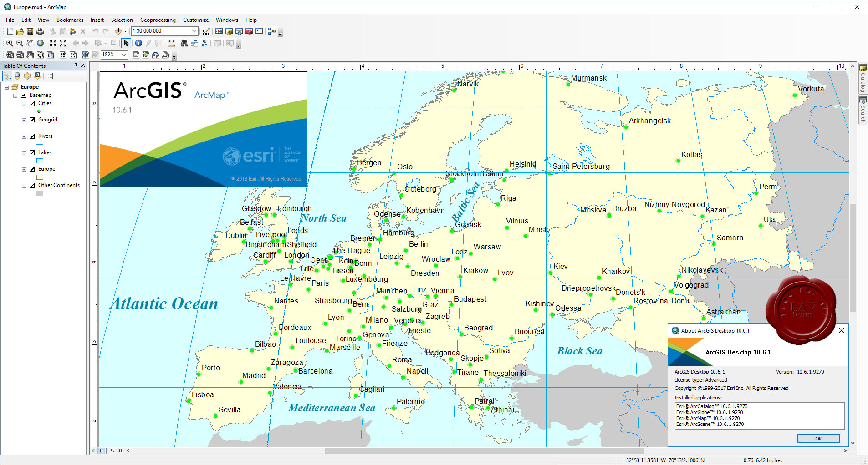Viewport: 868px width, 465px height.
Task: Click the Fixed Zoom Out icon
Action: pos(63,43)
